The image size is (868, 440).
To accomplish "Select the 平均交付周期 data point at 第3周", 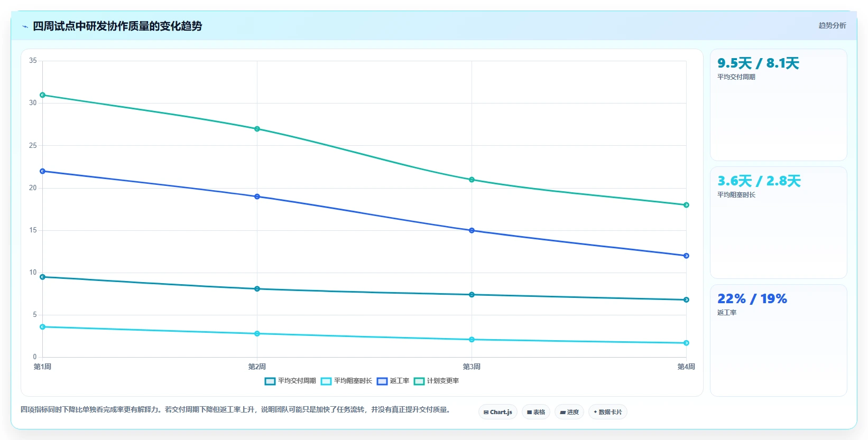I will click(x=472, y=295).
